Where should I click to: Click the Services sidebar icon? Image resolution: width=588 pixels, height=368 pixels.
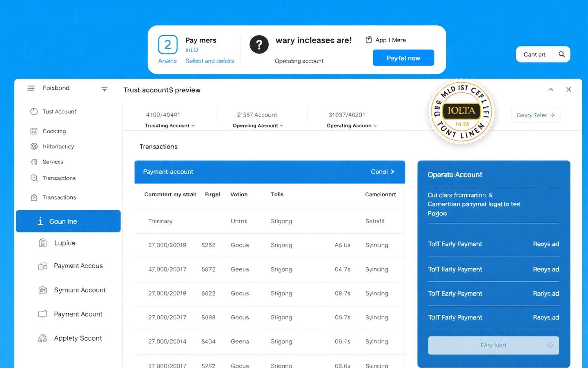point(34,162)
